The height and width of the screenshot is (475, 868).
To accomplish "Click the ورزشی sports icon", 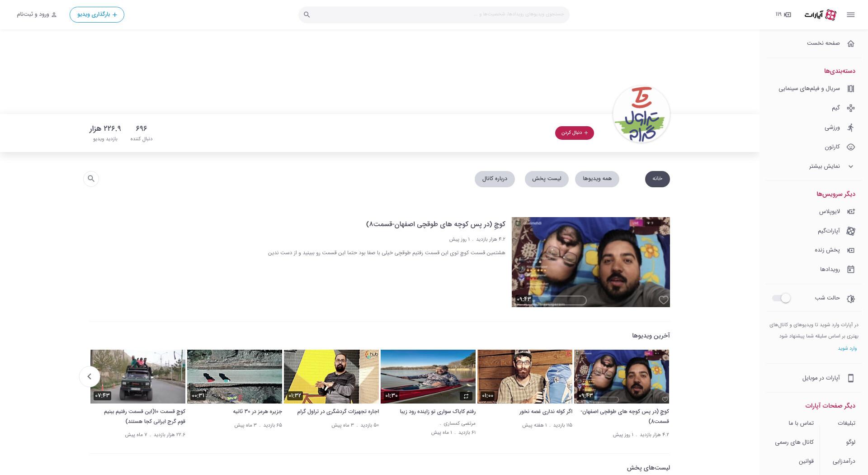I will 850,128.
